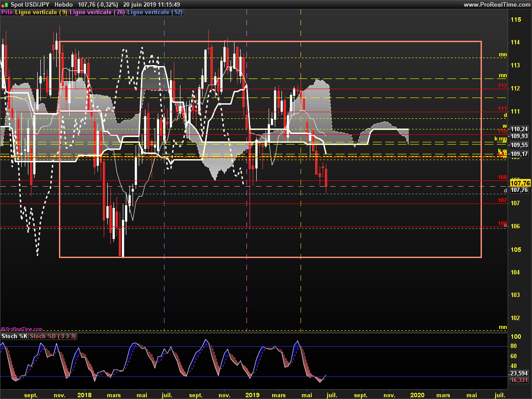Viewport: 532px width, 399px height.
Task: Select the Prix indicator label
Action: (x=7, y=12)
